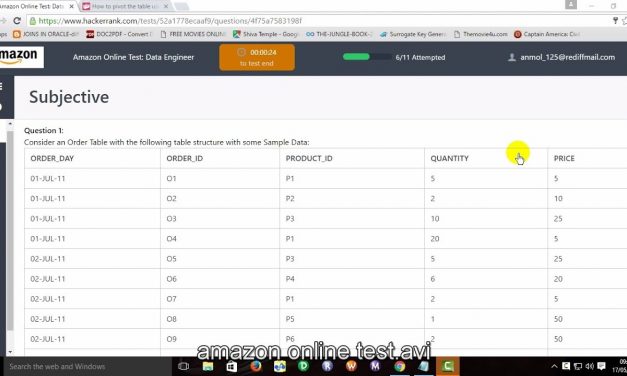627x376 pixels.
Task: Close the 'How to pivot the table' tab
Action: (166, 6)
